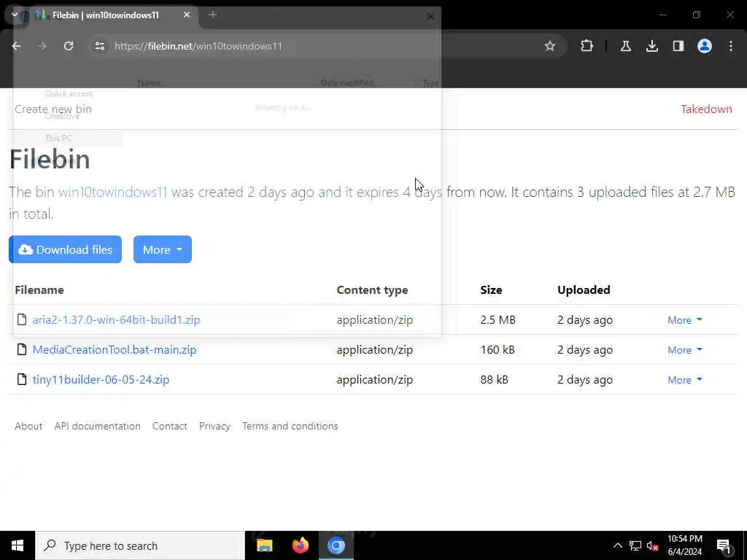The height and width of the screenshot is (560, 747).
Task: Reload the Filebin page
Action: (x=69, y=46)
